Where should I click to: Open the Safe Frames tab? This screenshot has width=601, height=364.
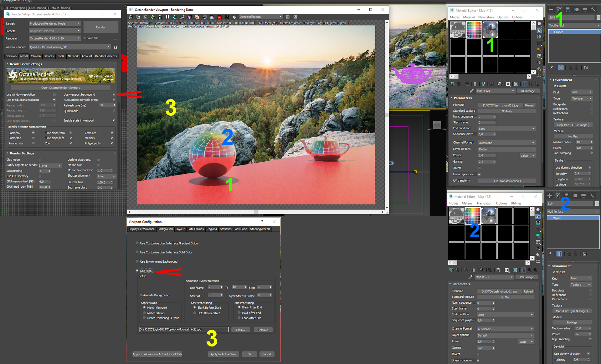tap(195, 229)
